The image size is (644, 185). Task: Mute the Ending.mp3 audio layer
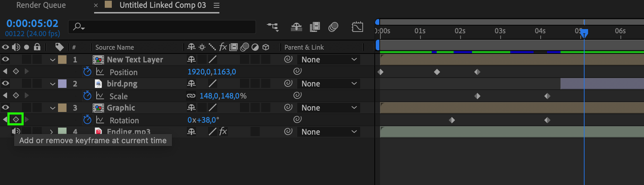point(16,131)
